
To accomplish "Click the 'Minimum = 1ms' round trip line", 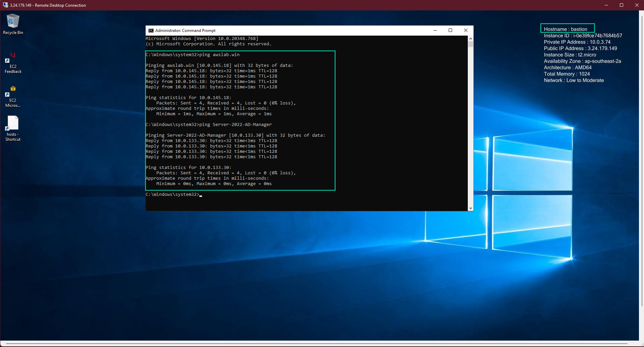I will [214, 114].
